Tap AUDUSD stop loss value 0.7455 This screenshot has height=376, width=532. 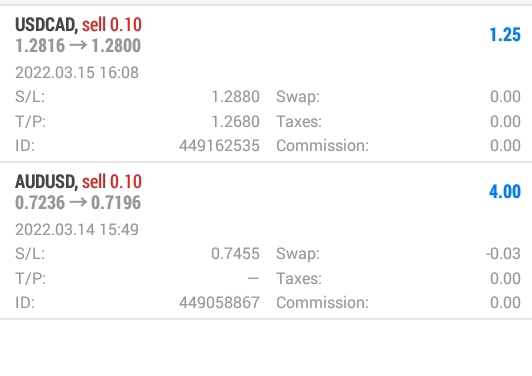[x=235, y=253]
